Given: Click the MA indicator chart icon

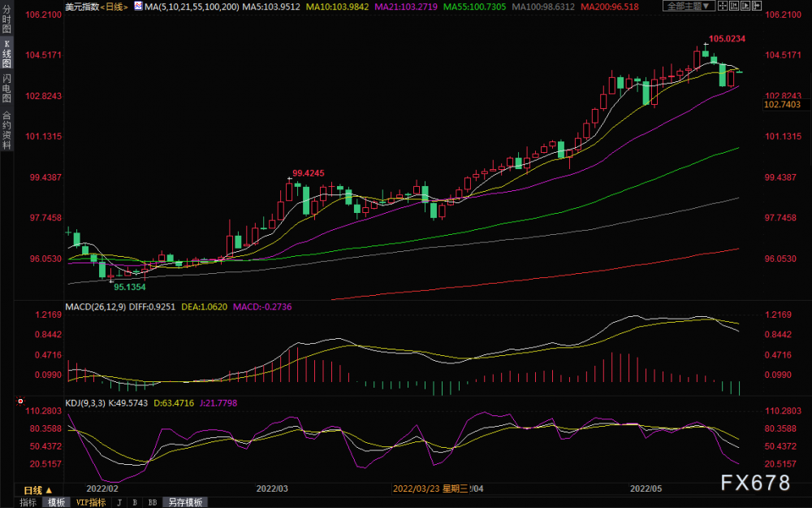Looking at the screenshot, I should (x=138, y=6).
